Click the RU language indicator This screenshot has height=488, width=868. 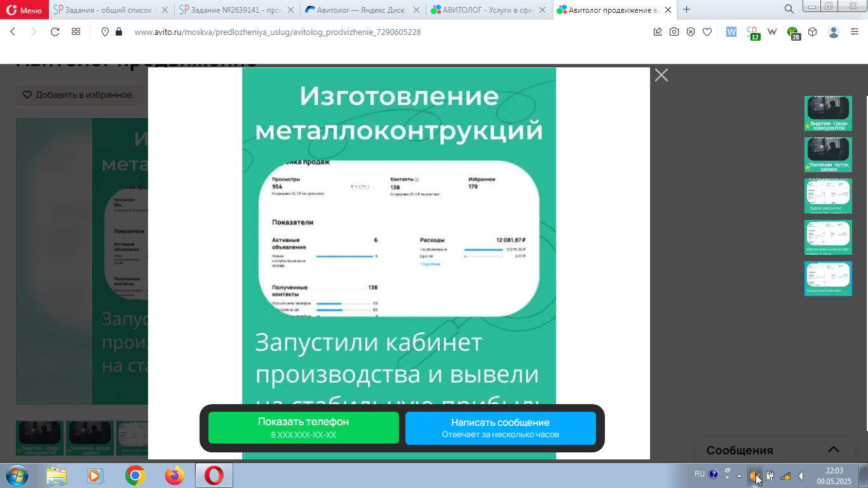coord(700,474)
